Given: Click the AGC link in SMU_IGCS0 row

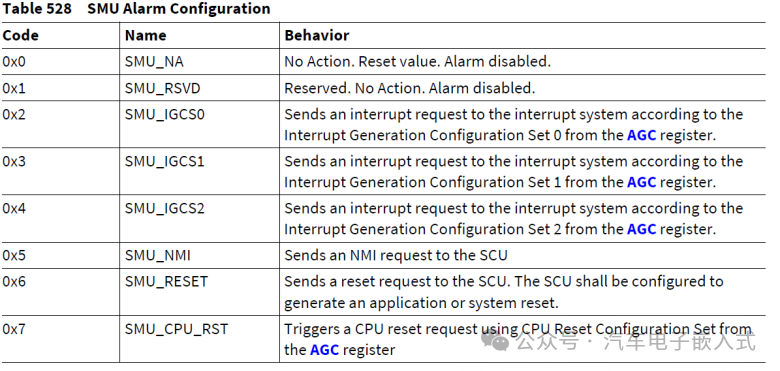Looking at the screenshot, I should click(641, 135).
